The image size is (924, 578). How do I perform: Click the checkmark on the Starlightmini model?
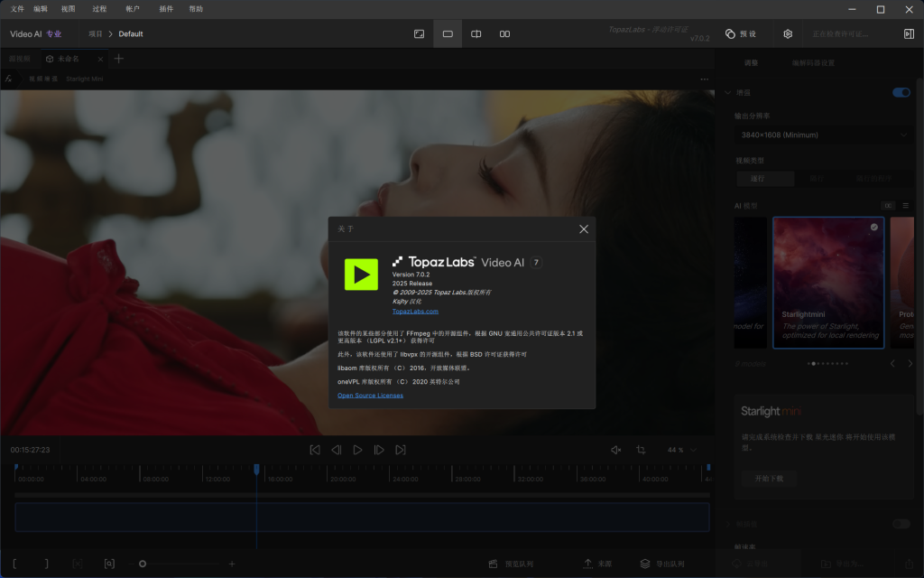pos(873,227)
